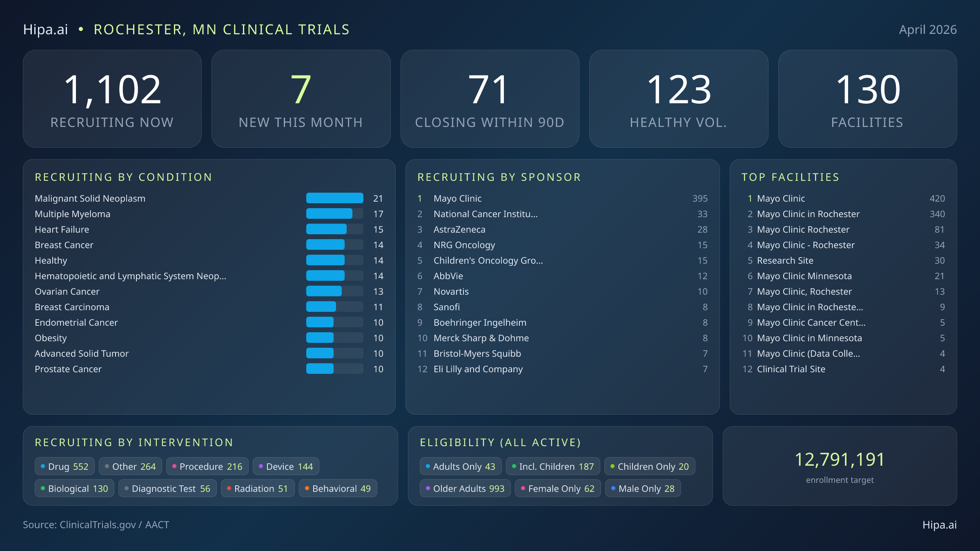The height and width of the screenshot is (551, 980).
Task: Click the Radiation 51 chip
Action: click(258, 488)
